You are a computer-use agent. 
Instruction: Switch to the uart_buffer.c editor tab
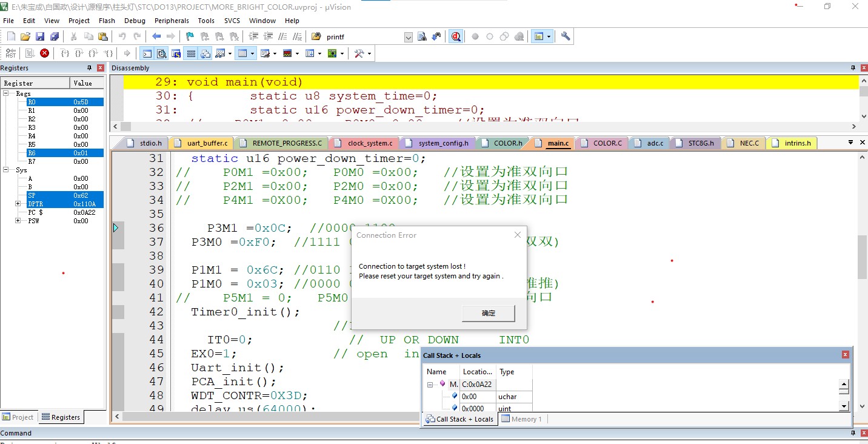pyautogui.click(x=202, y=143)
